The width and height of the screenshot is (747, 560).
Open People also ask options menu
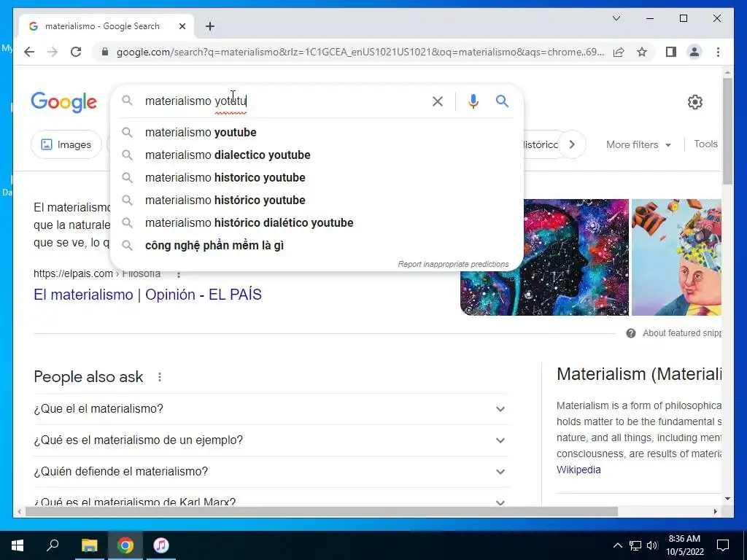(x=160, y=377)
